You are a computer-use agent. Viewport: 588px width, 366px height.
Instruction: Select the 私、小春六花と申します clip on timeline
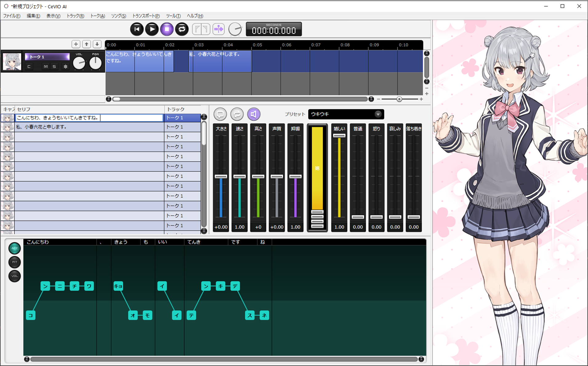click(220, 61)
